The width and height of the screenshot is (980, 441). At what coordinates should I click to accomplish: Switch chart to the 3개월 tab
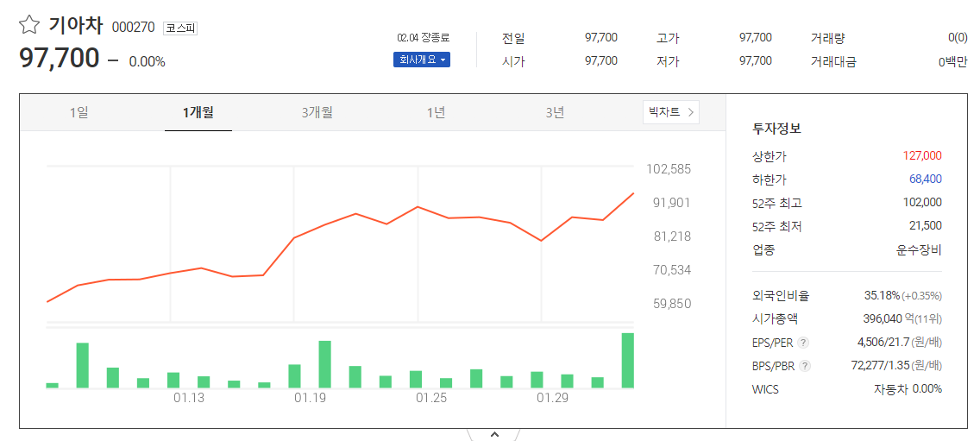click(317, 112)
